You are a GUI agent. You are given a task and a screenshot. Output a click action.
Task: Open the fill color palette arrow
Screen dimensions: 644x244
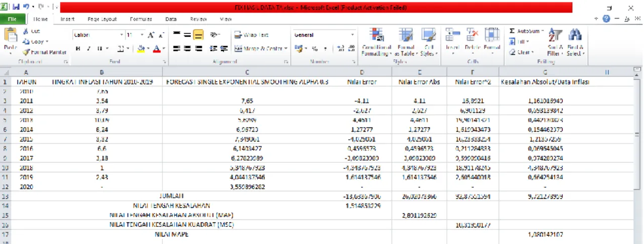point(147,49)
